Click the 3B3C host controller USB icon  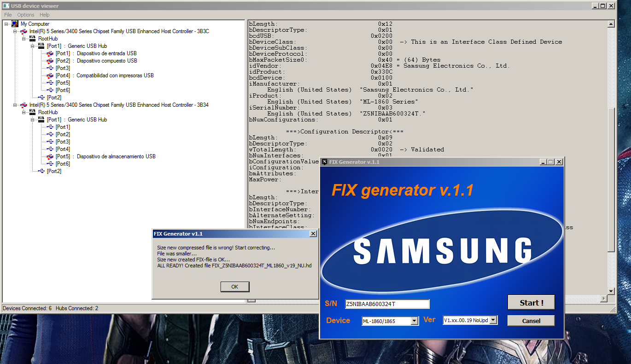23,31
